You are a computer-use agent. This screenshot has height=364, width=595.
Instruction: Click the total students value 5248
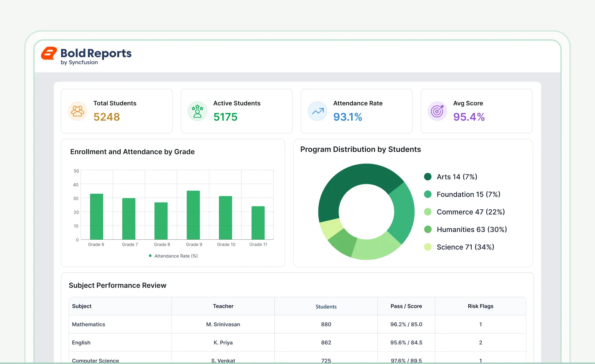(107, 117)
